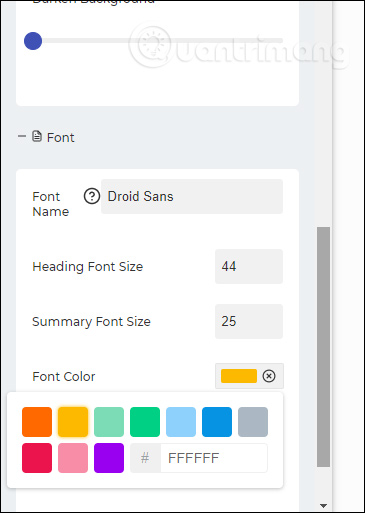
Task: Clear font color with the X icon
Action: click(x=269, y=376)
